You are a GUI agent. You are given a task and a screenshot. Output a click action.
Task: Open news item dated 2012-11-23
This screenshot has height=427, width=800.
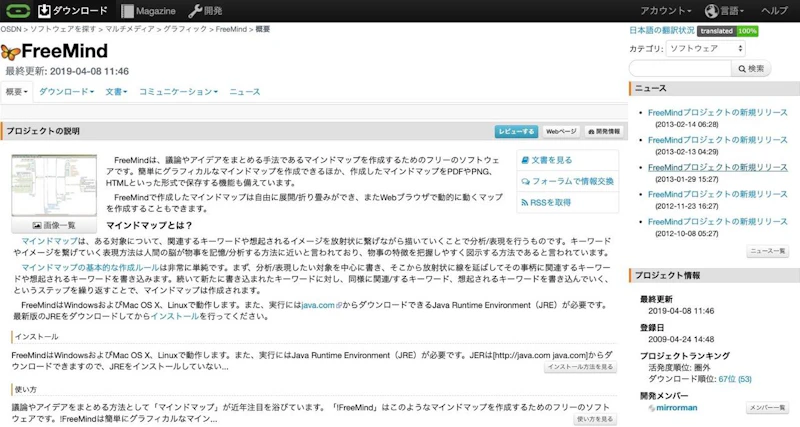[717, 194]
